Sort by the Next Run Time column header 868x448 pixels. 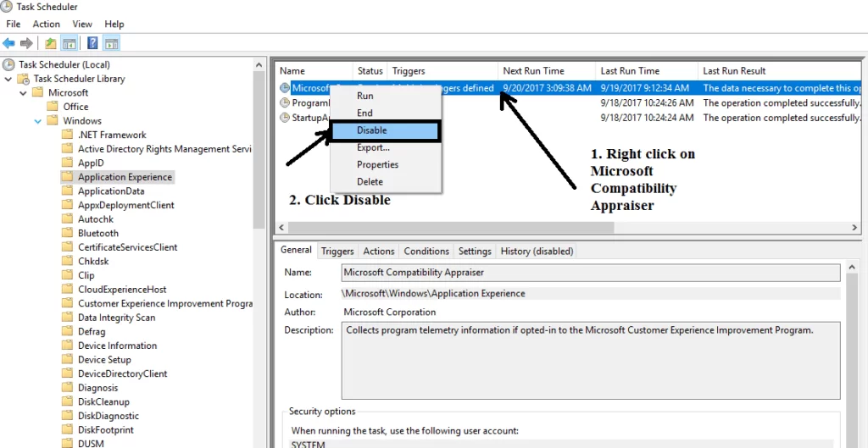(547, 71)
